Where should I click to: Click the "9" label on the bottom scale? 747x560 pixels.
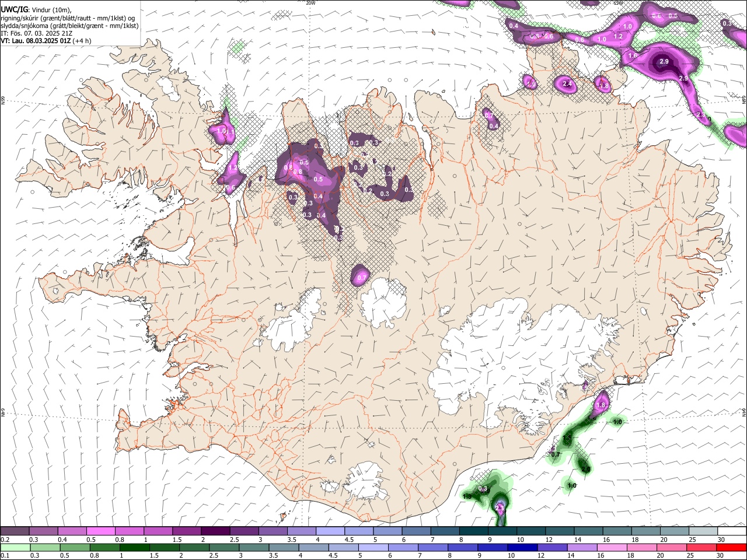pyautogui.click(x=480, y=555)
